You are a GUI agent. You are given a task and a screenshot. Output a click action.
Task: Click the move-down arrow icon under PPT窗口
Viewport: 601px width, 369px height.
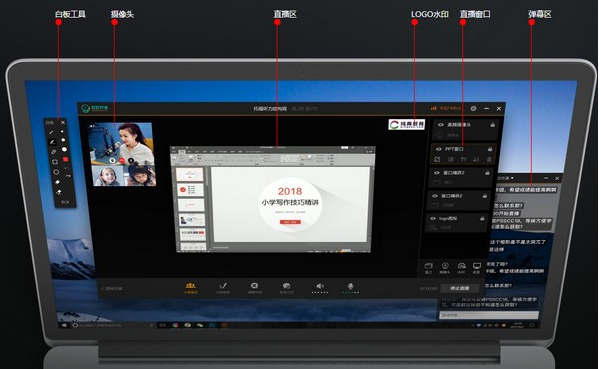[476, 159]
